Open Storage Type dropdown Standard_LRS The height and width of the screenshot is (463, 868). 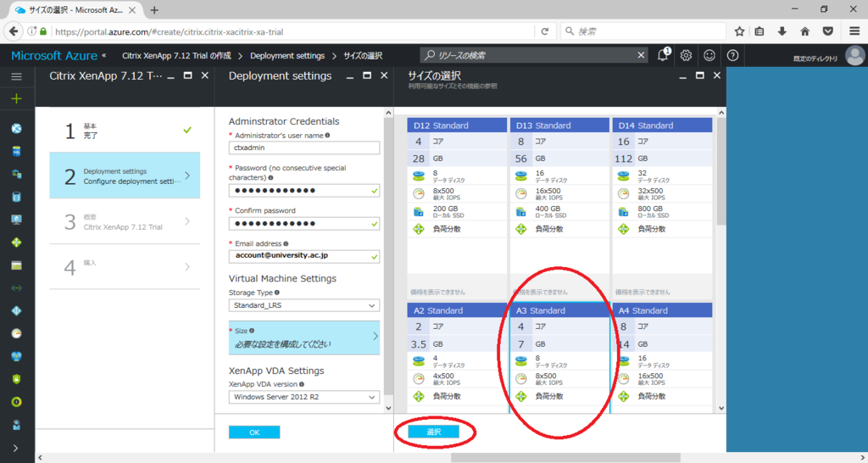coord(304,305)
